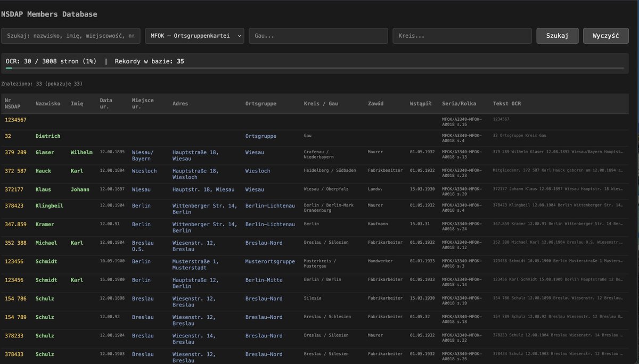This screenshot has height=364, width=639.
Task: Click the Nazwisko column header
Action: click(x=48, y=104)
